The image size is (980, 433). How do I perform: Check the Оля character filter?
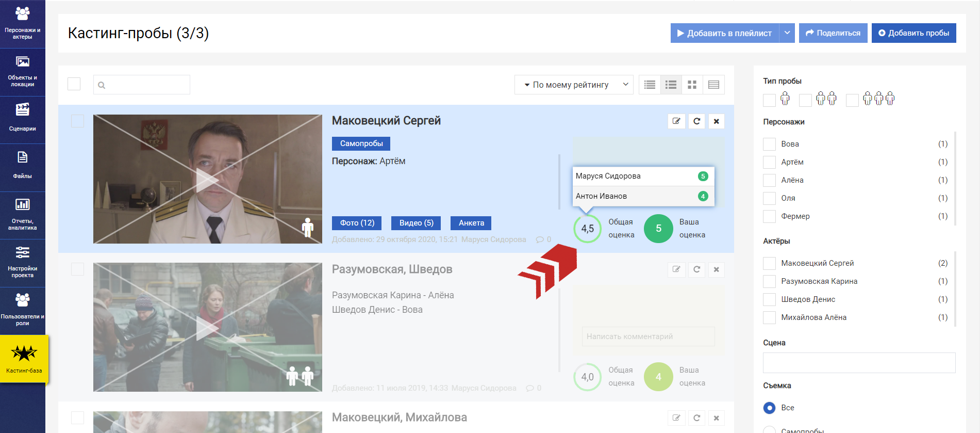[769, 198]
